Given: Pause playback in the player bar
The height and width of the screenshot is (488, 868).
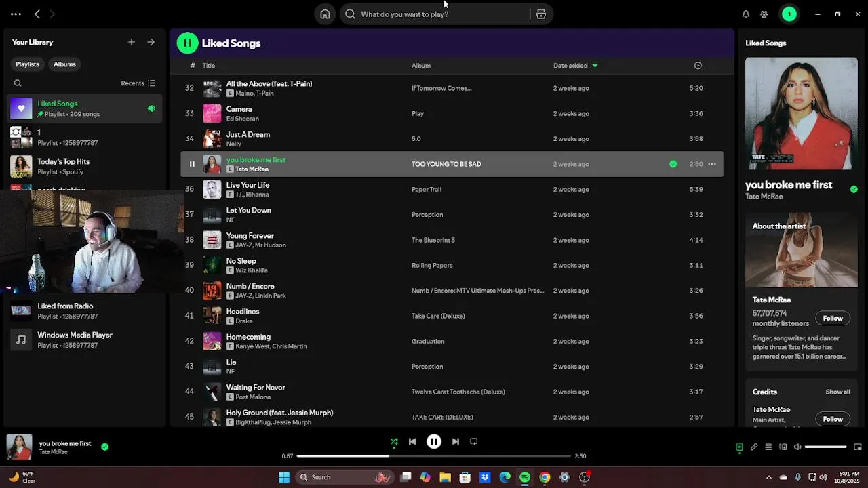Looking at the screenshot, I should [x=434, y=441].
